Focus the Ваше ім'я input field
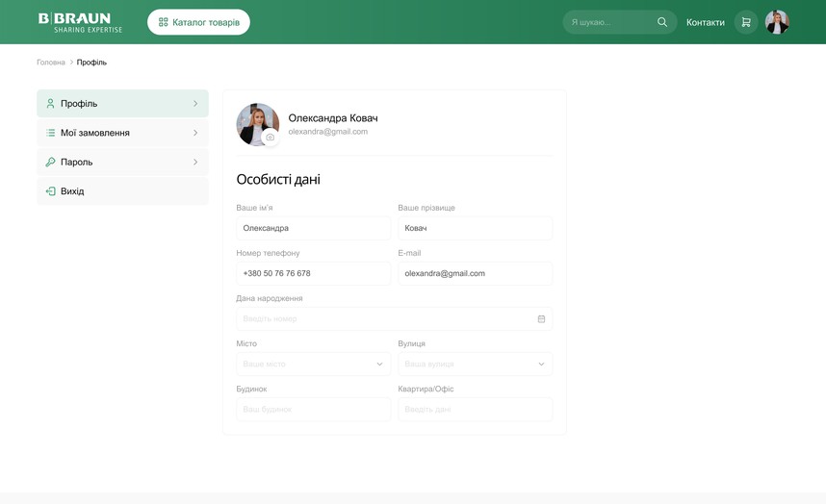The width and height of the screenshot is (826, 504). (314, 228)
